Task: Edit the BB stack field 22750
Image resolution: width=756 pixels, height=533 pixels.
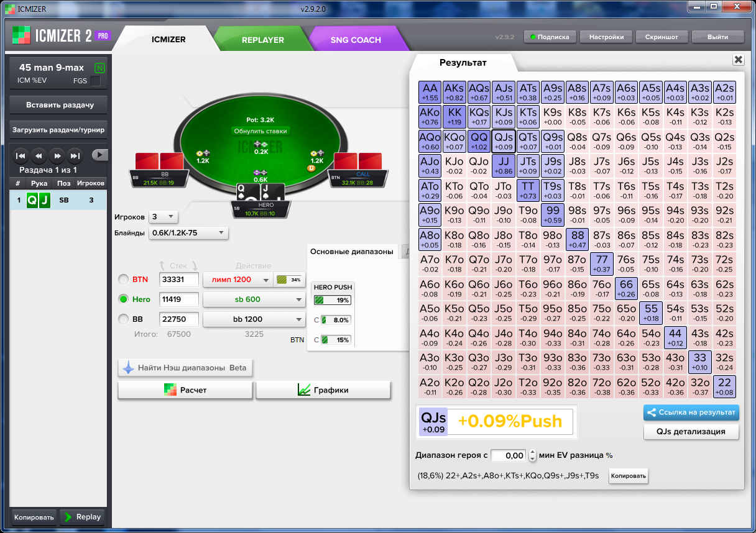Action: 179,319
